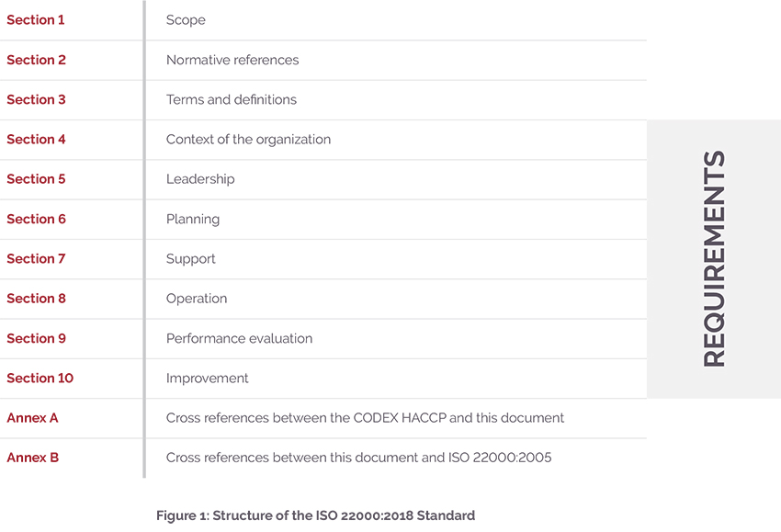Click Performance evaluation text

pos(239,338)
